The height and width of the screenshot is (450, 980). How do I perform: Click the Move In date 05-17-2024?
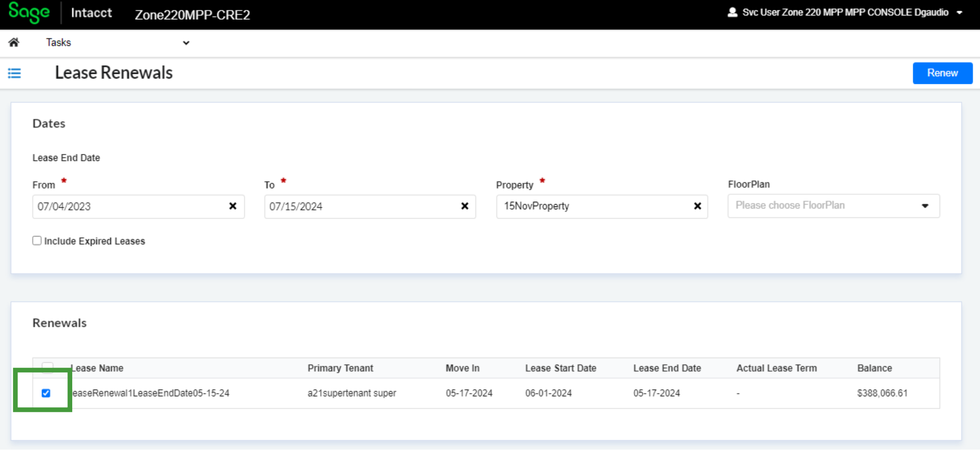coord(469,393)
